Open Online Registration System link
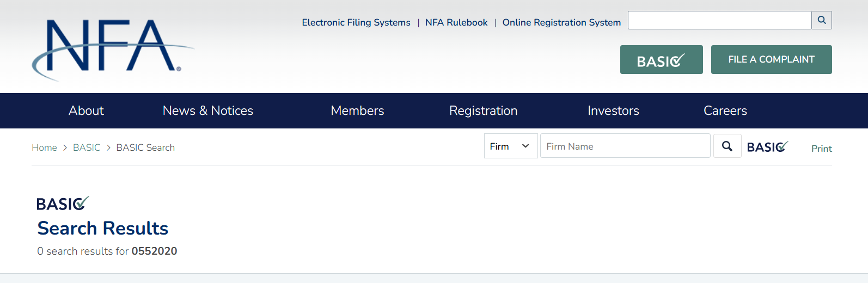Image resolution: width=868 pixels, height=283 pixels. tap(561, 22)
